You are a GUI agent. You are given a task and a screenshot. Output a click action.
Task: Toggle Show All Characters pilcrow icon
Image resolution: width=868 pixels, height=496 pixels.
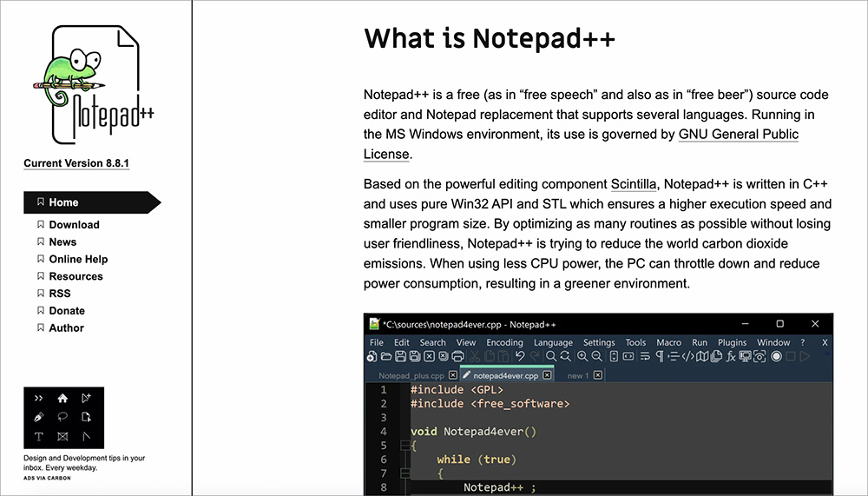point(660,356)
